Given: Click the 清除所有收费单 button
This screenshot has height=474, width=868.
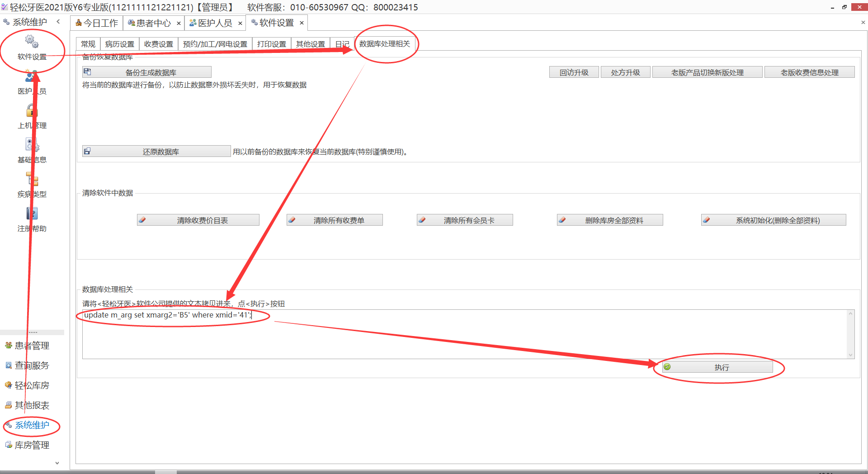Looking at the screenshot, I should coord(335,220).
